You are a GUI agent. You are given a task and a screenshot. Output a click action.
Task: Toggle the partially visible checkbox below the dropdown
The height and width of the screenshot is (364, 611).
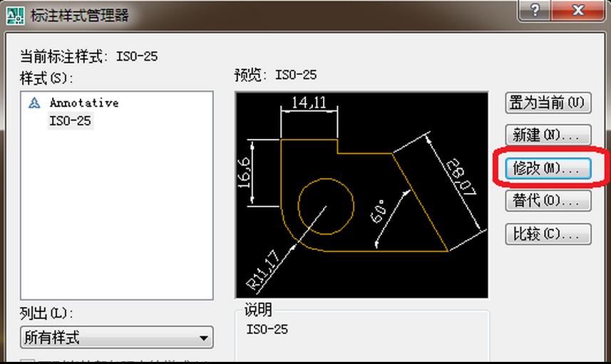click(27, 361)
